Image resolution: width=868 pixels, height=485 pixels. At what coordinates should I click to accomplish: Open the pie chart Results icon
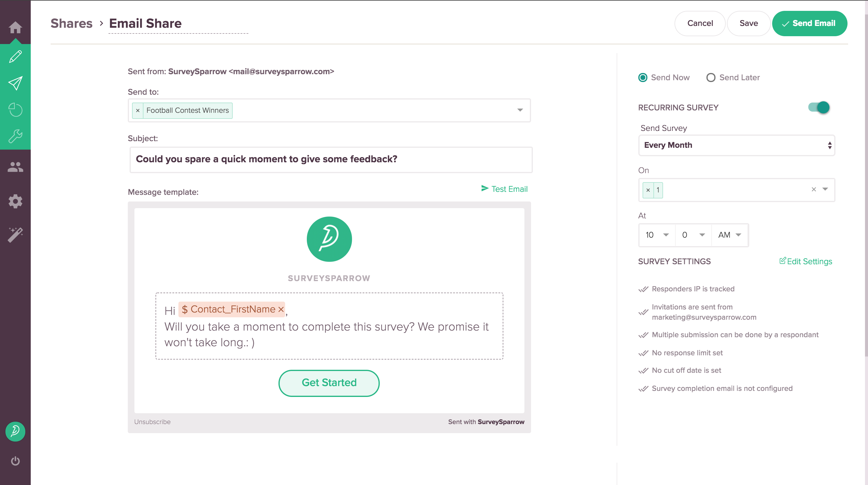pyautogui.click(x=15, y=109)
